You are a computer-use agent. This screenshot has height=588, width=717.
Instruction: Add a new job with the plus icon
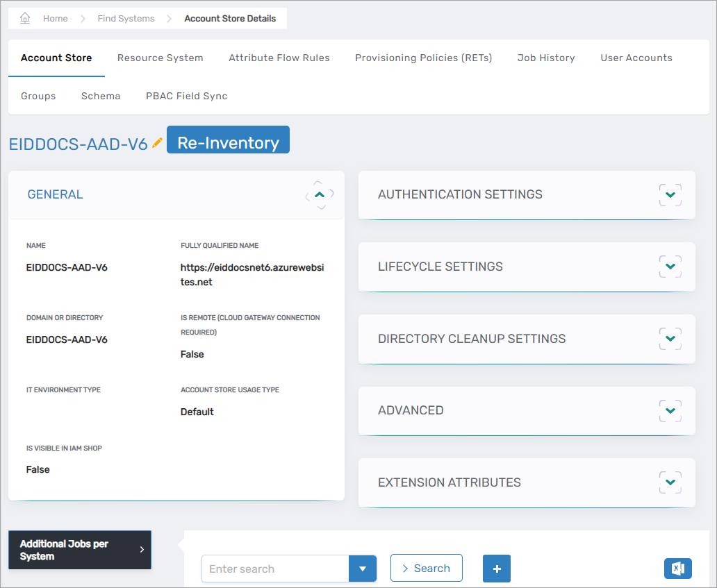point(496,569)
